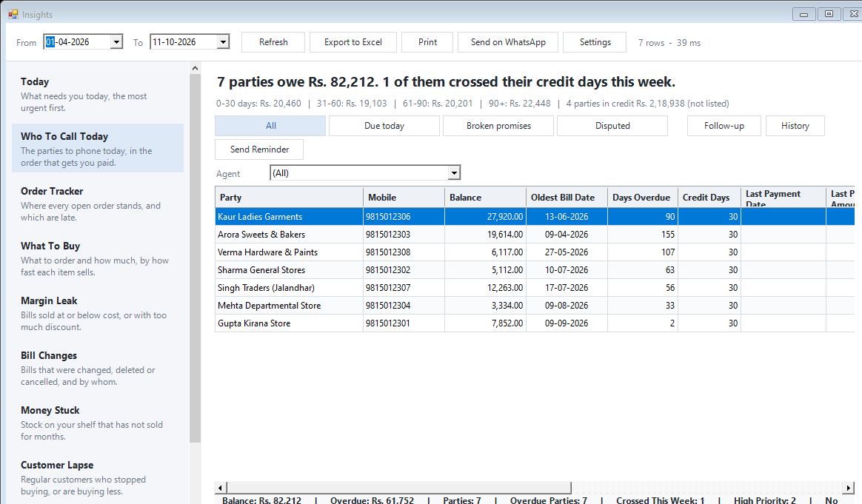Minimize the Insights window

tap(803, 14)
